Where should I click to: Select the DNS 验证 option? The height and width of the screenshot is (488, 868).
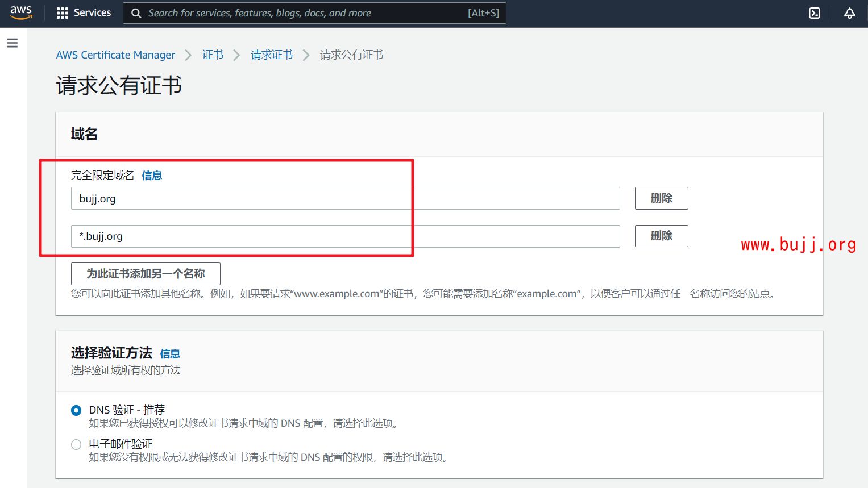pos(76,410)
